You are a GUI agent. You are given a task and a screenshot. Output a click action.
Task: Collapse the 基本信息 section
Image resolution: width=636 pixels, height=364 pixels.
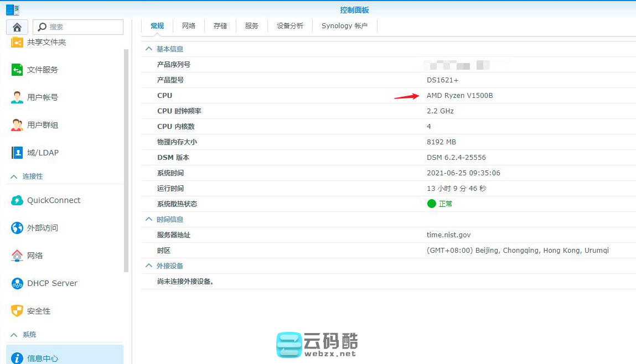148,49
